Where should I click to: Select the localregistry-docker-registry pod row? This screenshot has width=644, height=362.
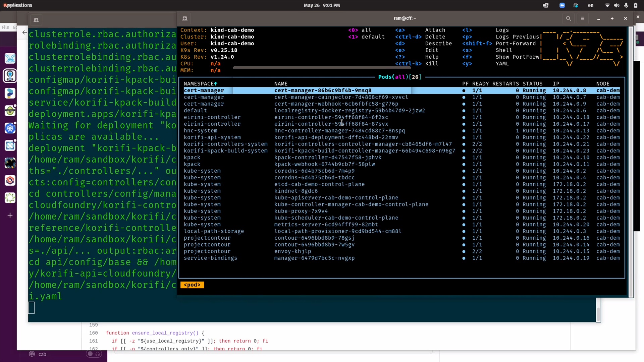click(401, 111)
